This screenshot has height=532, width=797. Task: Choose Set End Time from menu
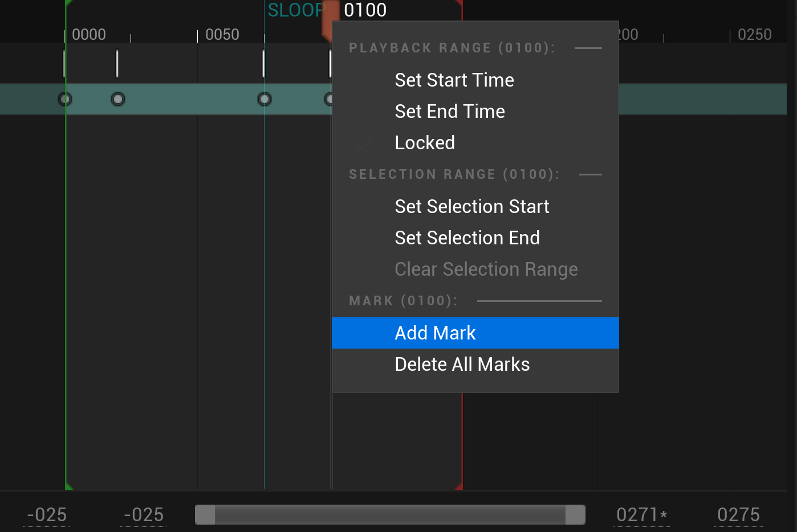coord(450,111)
